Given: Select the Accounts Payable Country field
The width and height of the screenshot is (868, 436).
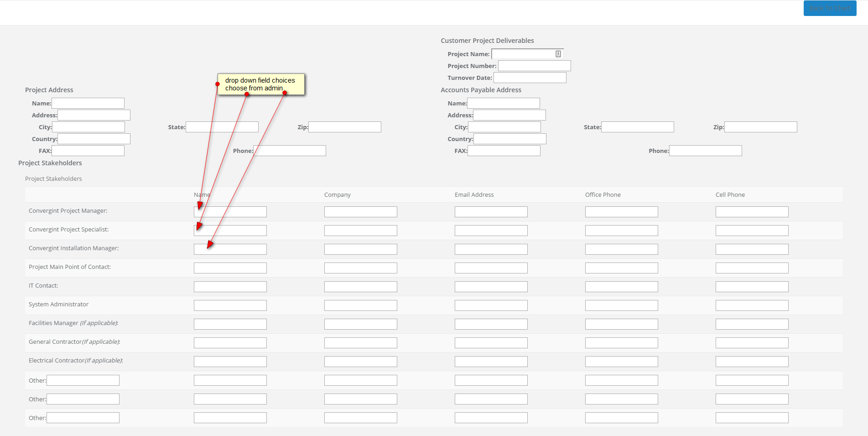Looking at the screenshot, I should (x=509, y=139).
